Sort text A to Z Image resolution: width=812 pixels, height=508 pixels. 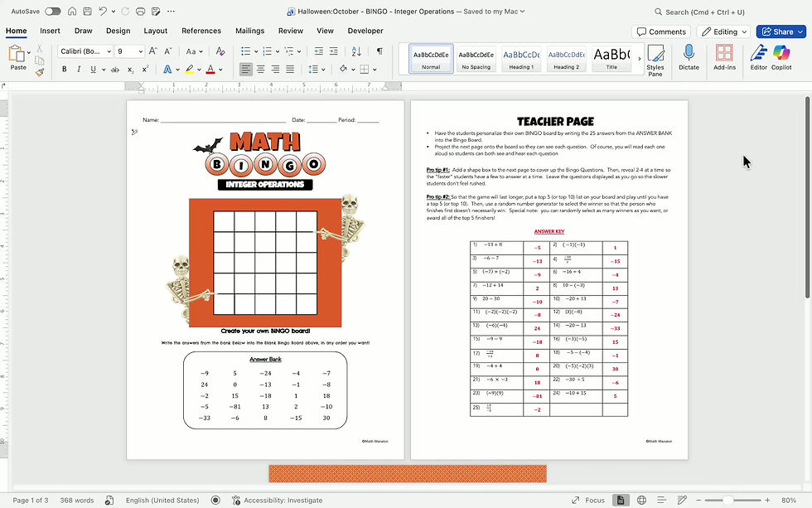pyautogui.click(x=356, y=51)
